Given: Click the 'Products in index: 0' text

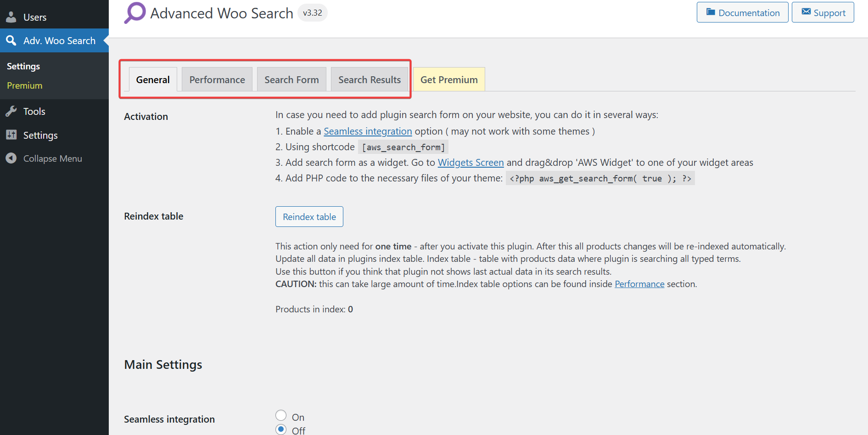Looking at the screenshot, I should pyautogui.click(x=314, y=309).
